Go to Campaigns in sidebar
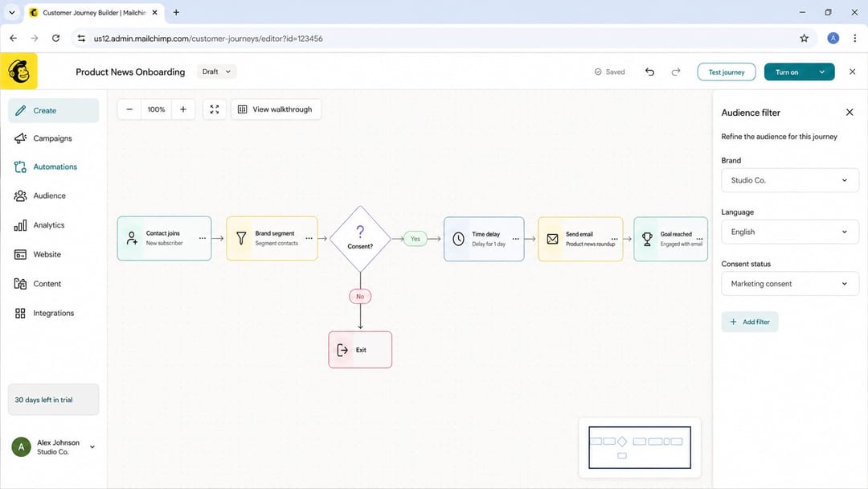868x489 pixels. coord(53,138)
